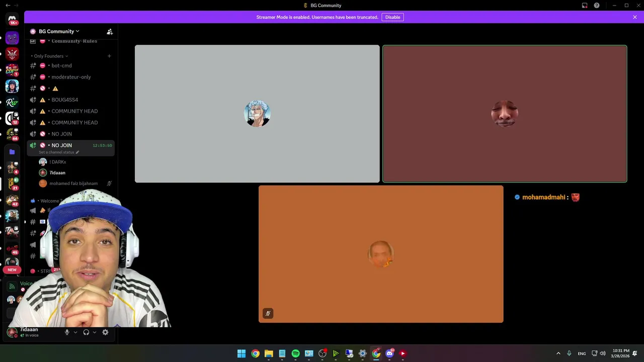Screen dimensions: 644x362
Task: Collapse the Only Founders category
Action: [x=49, y=56]
